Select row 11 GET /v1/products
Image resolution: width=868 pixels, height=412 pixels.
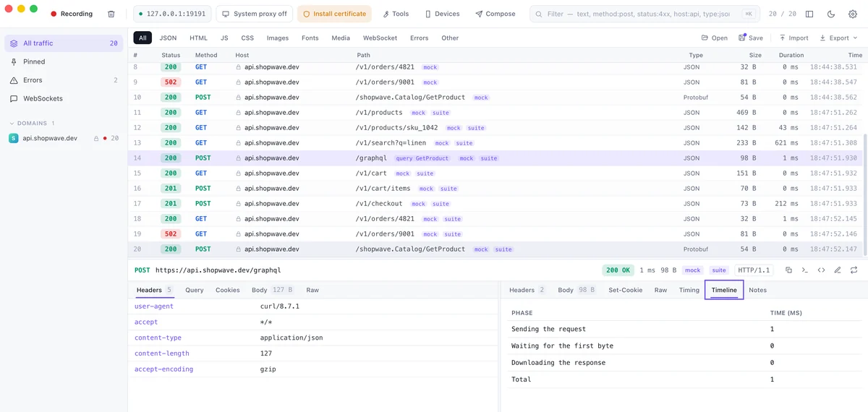[495, 113]
